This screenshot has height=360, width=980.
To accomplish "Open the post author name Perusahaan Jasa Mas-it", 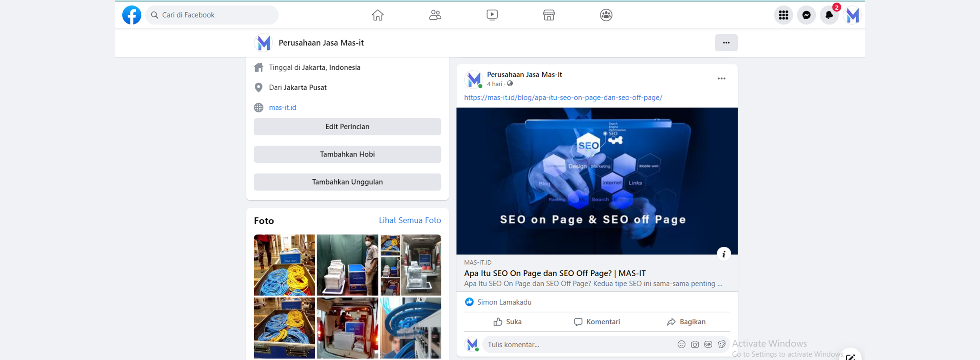I will [524, 75].
